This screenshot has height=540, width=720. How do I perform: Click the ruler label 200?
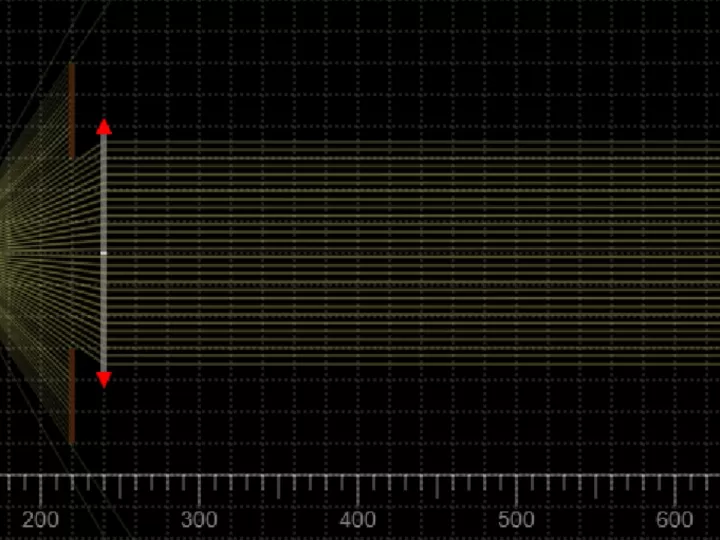[40, 520]
